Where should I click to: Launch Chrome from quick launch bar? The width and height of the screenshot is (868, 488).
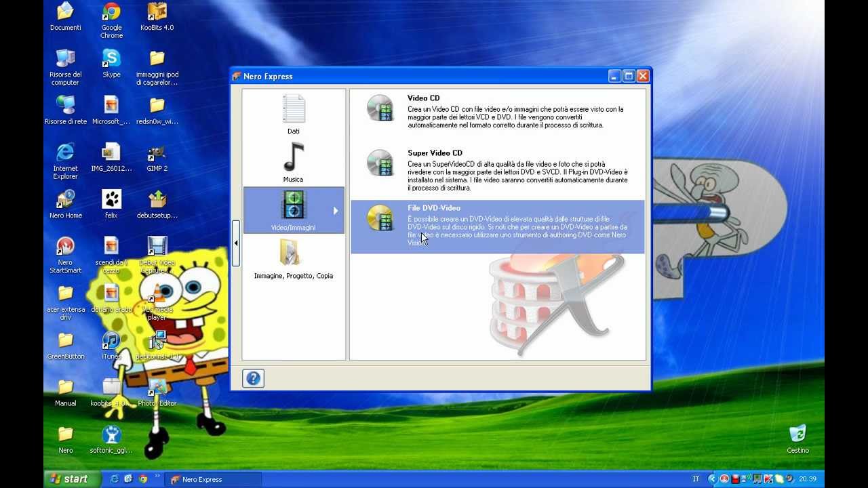[143, 479]
